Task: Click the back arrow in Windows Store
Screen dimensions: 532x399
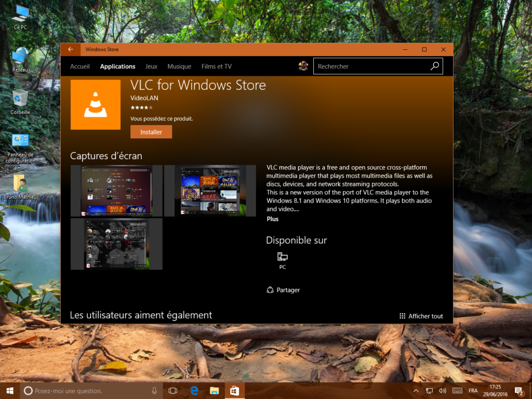Action: tap(70, 49)
